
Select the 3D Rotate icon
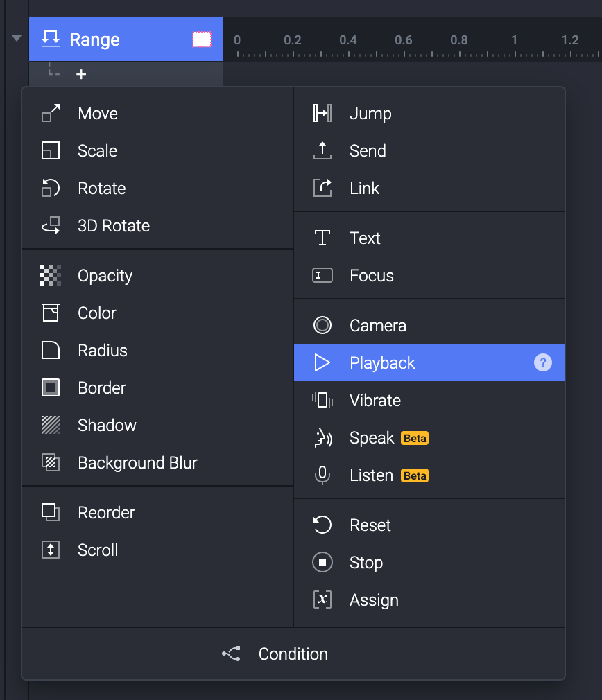[51, 226]
